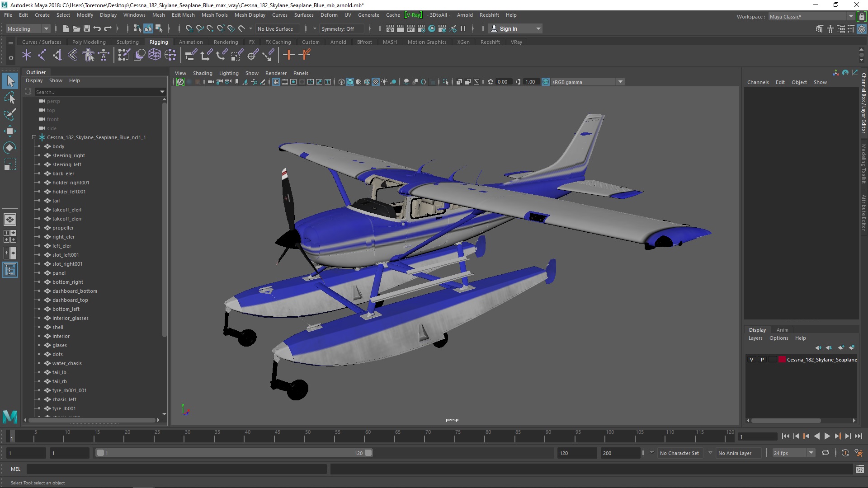Toggle the P playback box of layer

[762, 360]
